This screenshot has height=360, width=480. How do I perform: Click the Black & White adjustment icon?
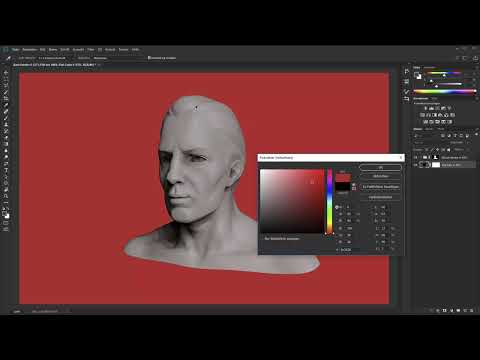[x=434, y=115]
